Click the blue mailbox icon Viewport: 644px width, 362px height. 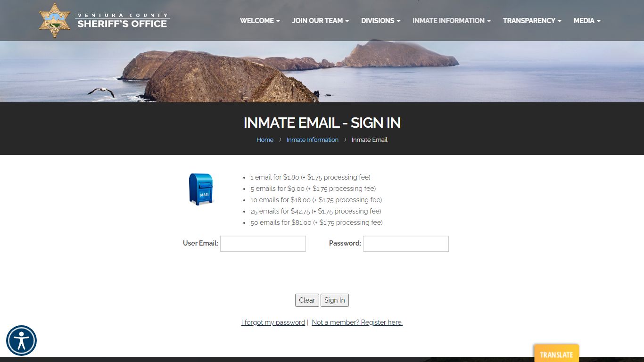pyautogui.click(x=201, y=189)
